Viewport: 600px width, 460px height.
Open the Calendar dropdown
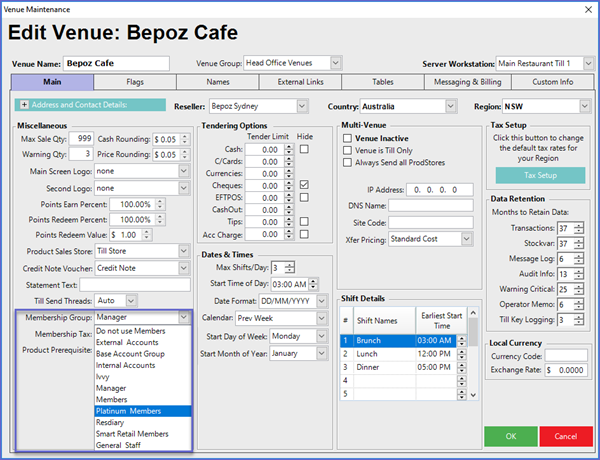(x=321, y=318)
